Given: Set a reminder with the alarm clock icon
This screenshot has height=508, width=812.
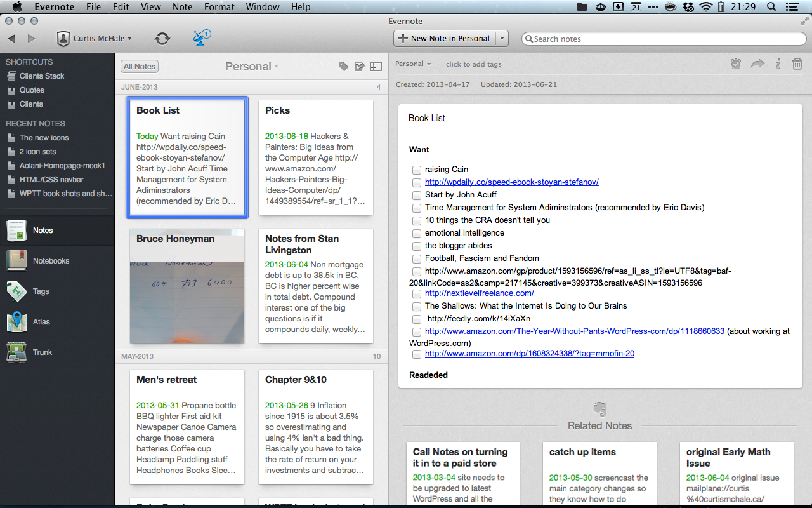Looking at the screenshot, I should (735, 63).
